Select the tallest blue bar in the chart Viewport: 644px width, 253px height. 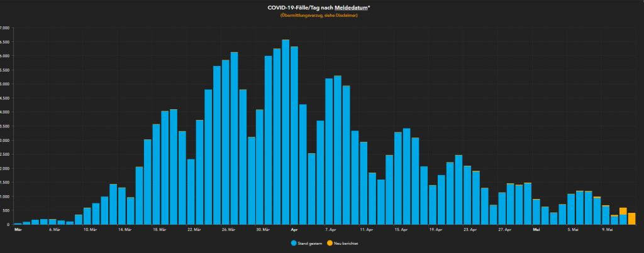click(286, 132)
